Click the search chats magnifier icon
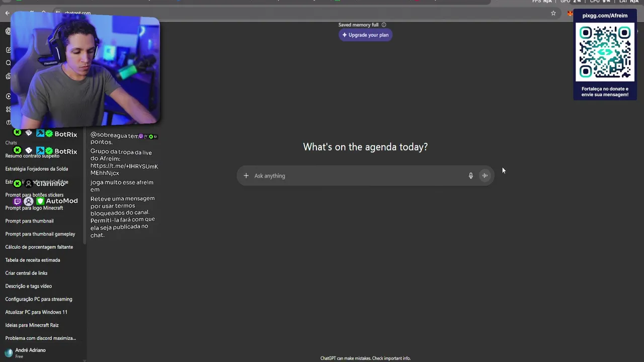 point(8,63)
